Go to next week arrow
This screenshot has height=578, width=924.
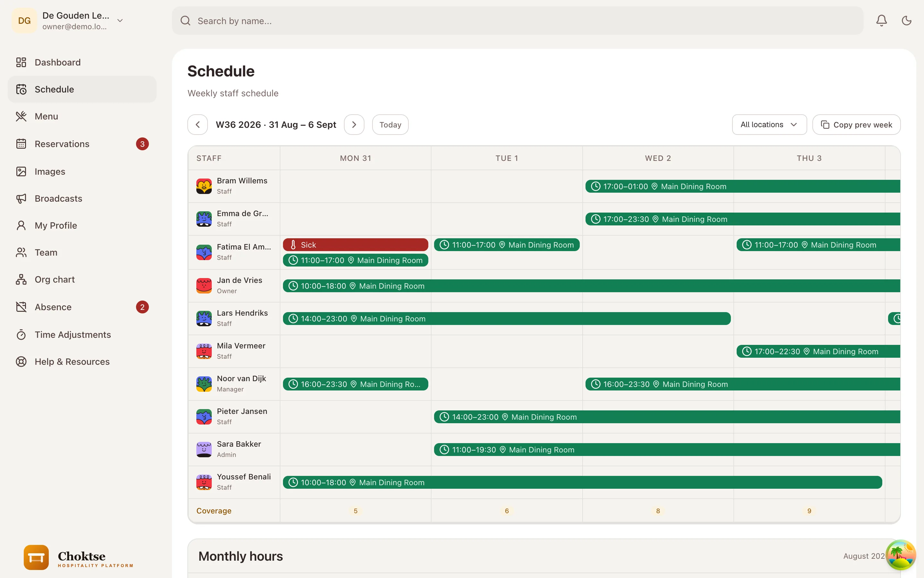tap(354, 125)
